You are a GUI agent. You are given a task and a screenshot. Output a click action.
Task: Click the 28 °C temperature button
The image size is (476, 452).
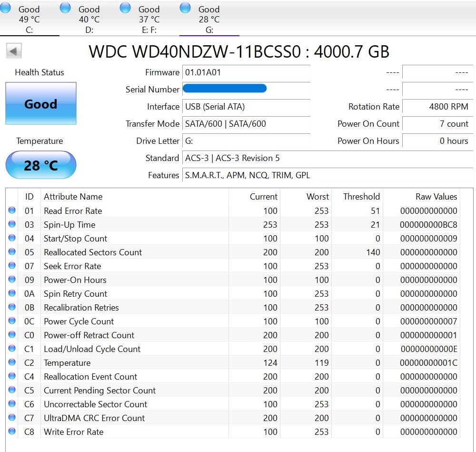pyautogui.click(x=40, y=165)
